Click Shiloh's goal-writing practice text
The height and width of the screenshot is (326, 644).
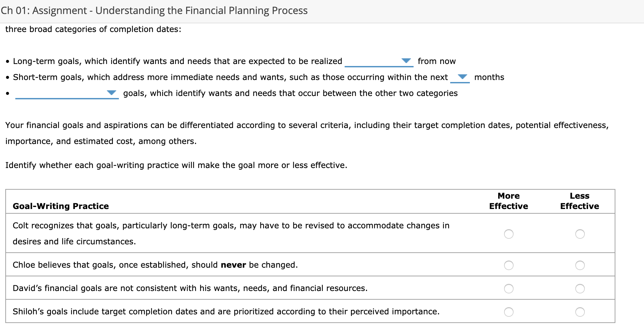(226, 312)
